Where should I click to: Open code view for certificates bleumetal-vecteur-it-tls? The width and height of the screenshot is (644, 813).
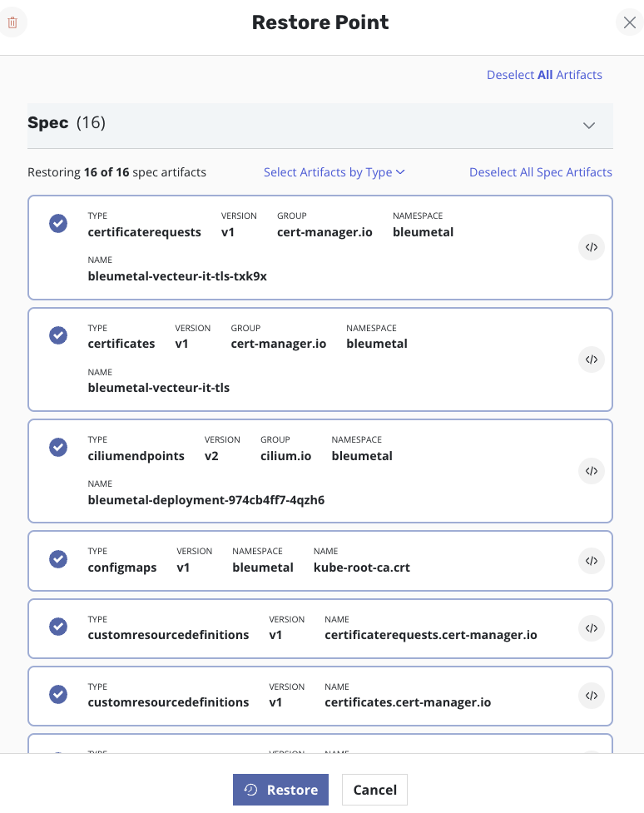[591, 359]
